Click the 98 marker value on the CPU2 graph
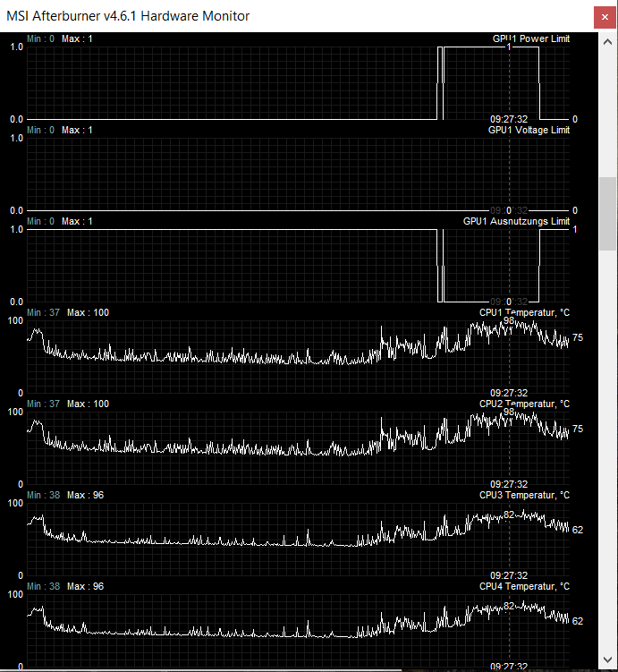The width and height of the screenshot is (618, 672). click(x=509, y=412)
